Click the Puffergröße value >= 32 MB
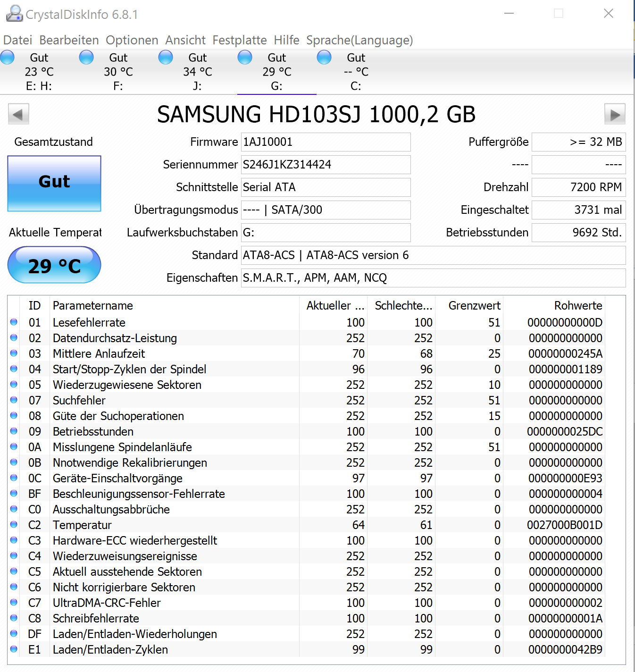 (578, 142)
